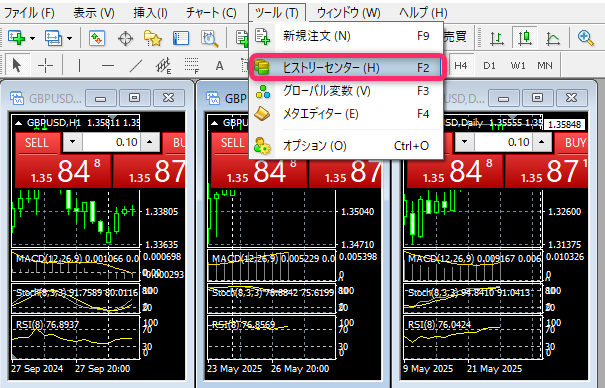Select the horizontal line drawing tool
The image size is (605, 388).
(108, 66)
